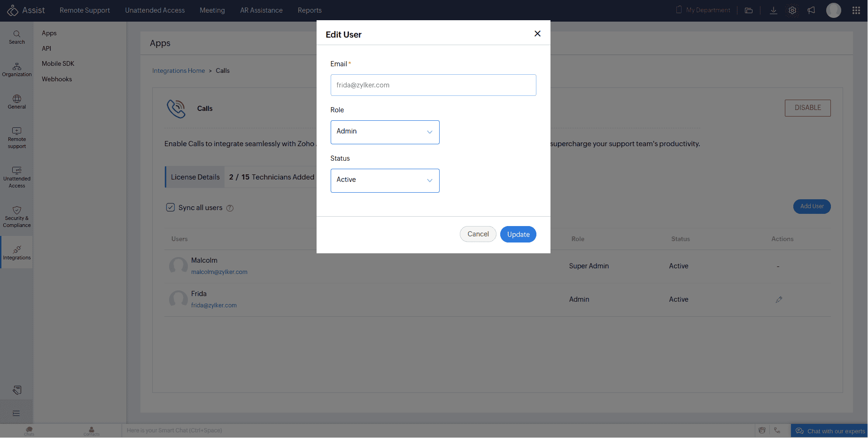Viewport: 868px width, 438px height.
Task: Open the Integrations Home breadcrumb link
Action: [178, 70]
